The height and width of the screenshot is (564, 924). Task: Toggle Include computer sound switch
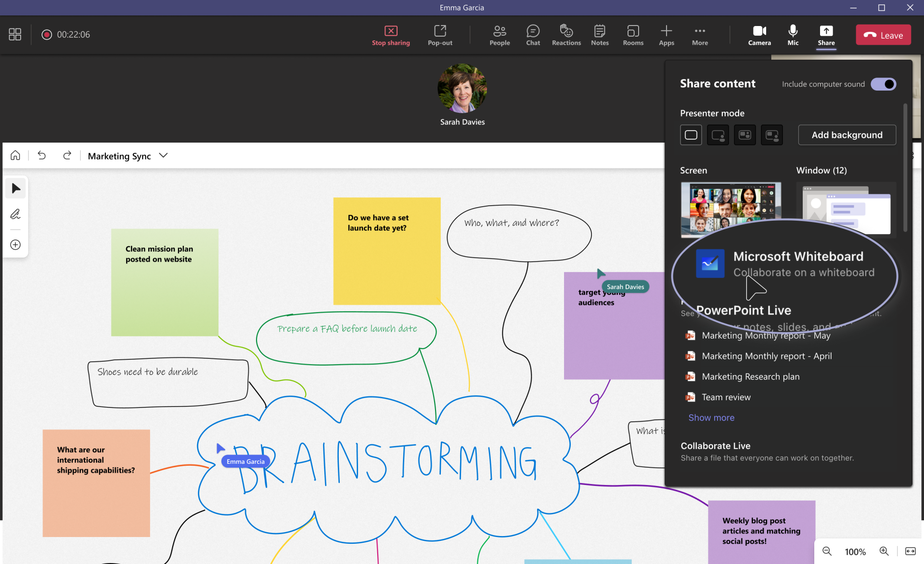pos(883,84)
